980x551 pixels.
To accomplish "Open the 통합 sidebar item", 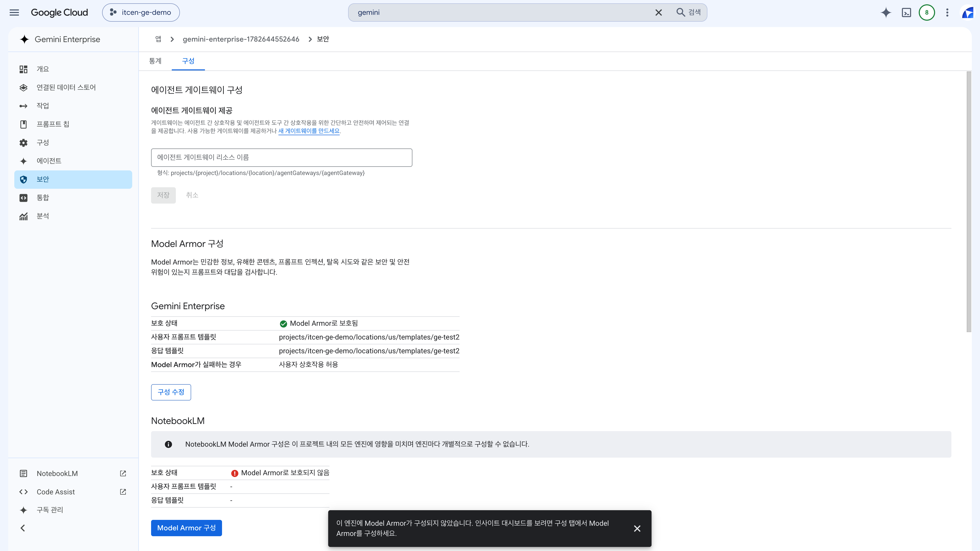I will (73, 198).
